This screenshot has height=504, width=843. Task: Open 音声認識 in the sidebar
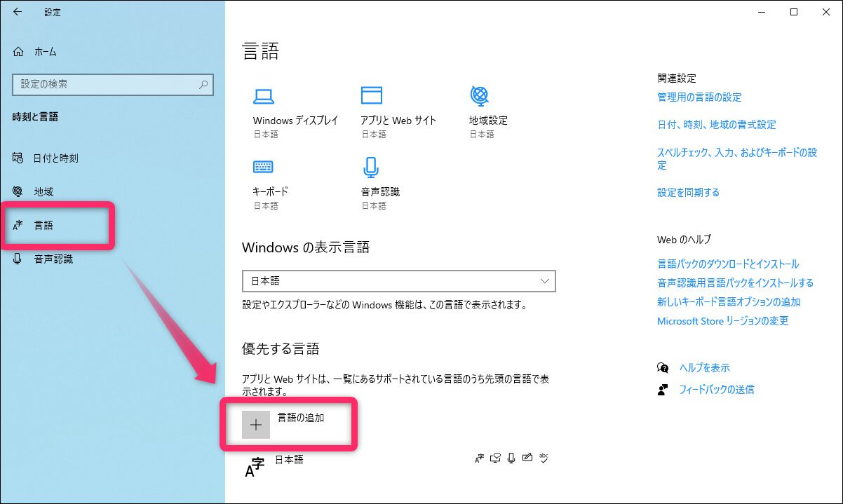click(x=53, y=259)
